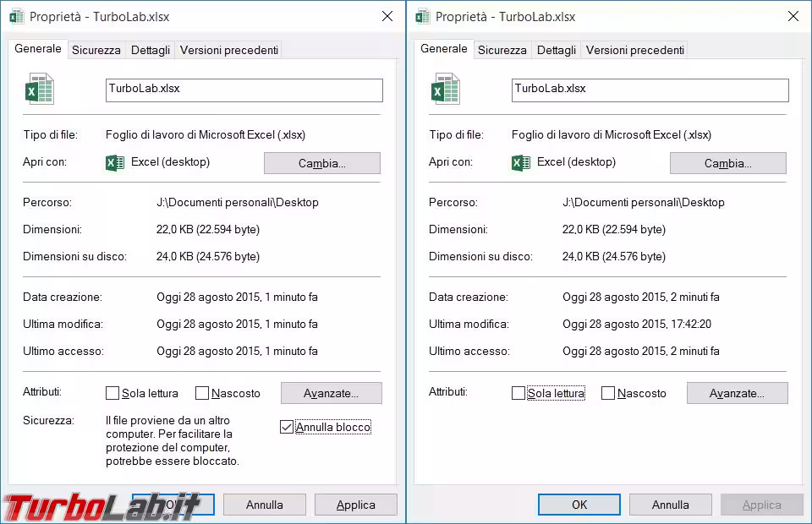Click Excel (desktop) app icon in right dialog
Image resolution: width=812 pixels, height=524 pixels.
point(521,162)
